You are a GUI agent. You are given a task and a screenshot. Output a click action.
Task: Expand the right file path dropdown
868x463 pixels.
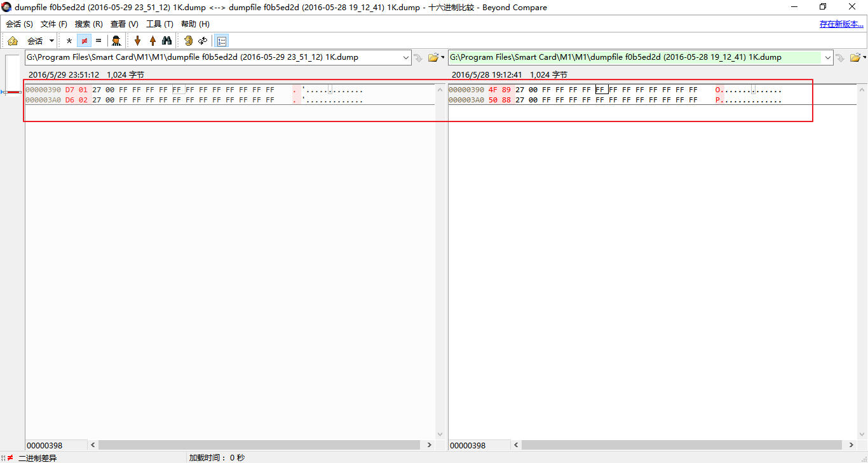pyautogui.click(x=827, y=57)
